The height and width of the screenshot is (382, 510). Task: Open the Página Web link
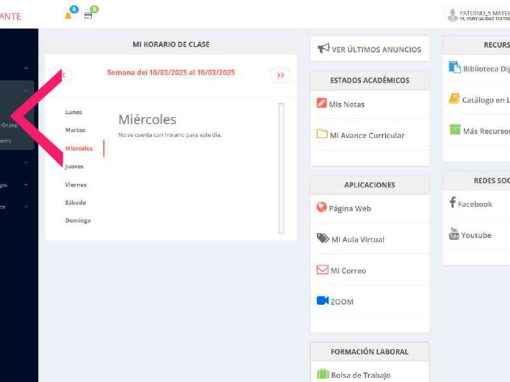coord(350,209)
